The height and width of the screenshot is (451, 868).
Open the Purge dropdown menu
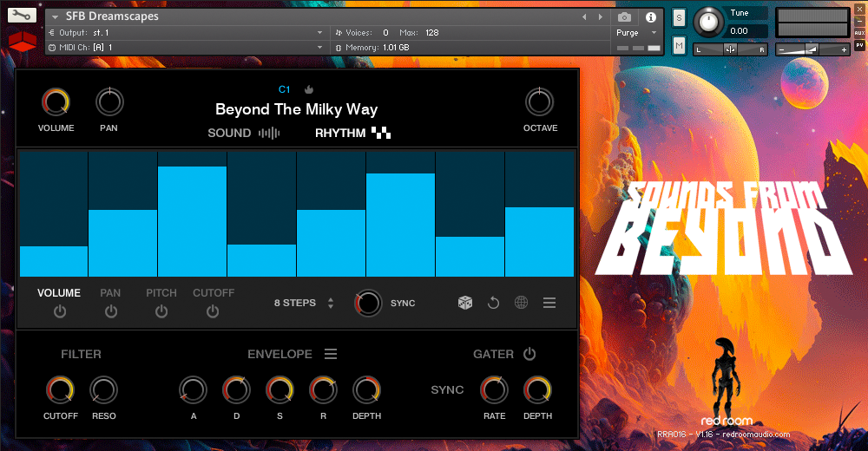636,33
